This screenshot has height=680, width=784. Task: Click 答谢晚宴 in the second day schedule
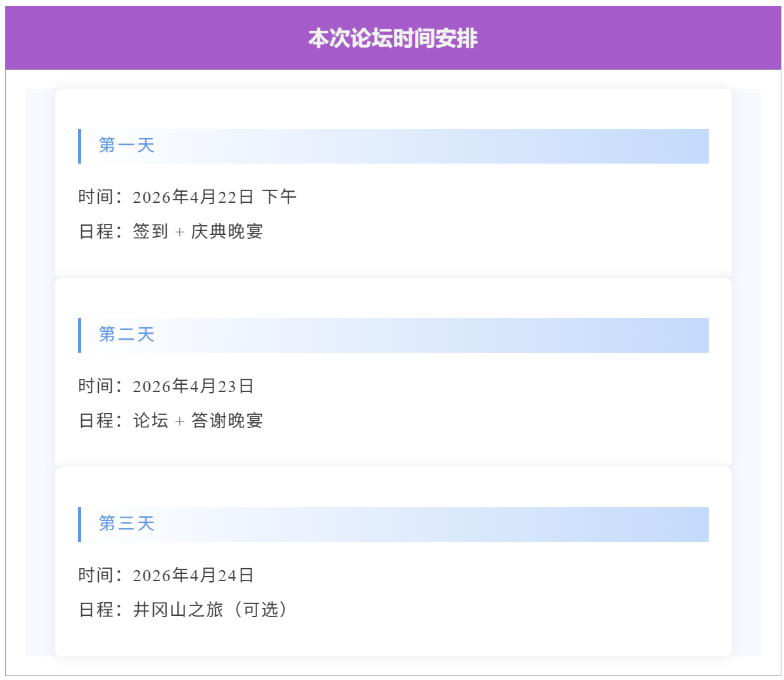[227, 421]
